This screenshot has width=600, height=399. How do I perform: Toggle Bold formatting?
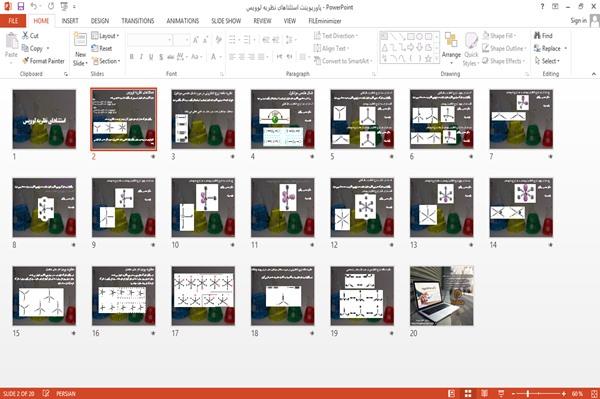point(132,57)
